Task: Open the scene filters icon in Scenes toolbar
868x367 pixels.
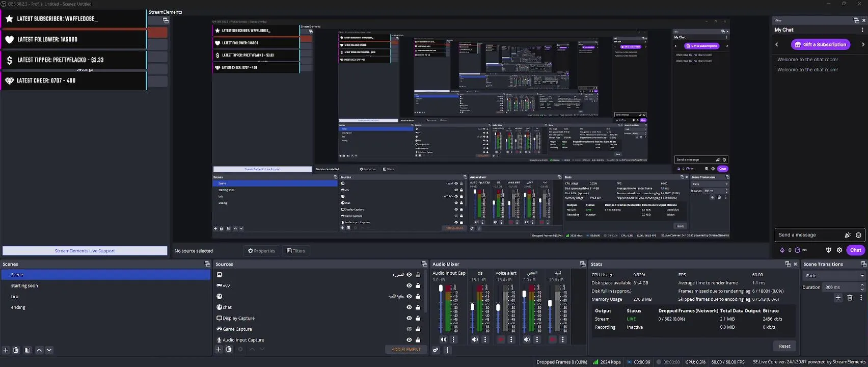Action: coord(28,350)
